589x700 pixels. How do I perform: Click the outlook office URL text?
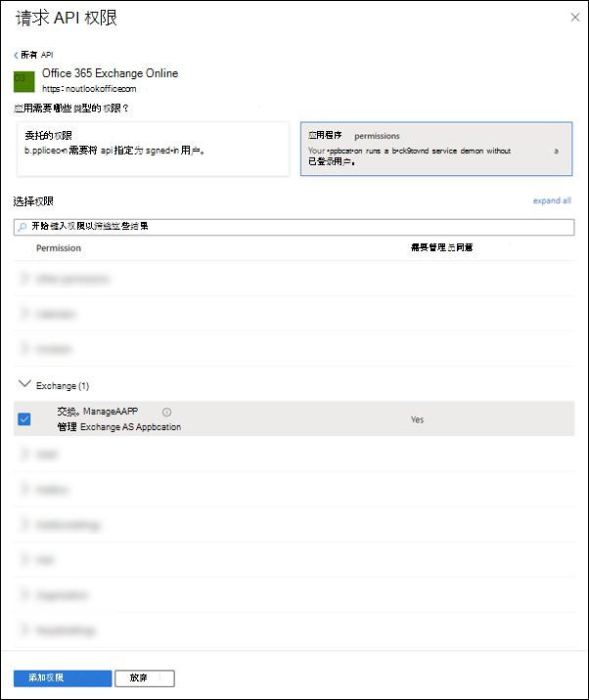89,89
